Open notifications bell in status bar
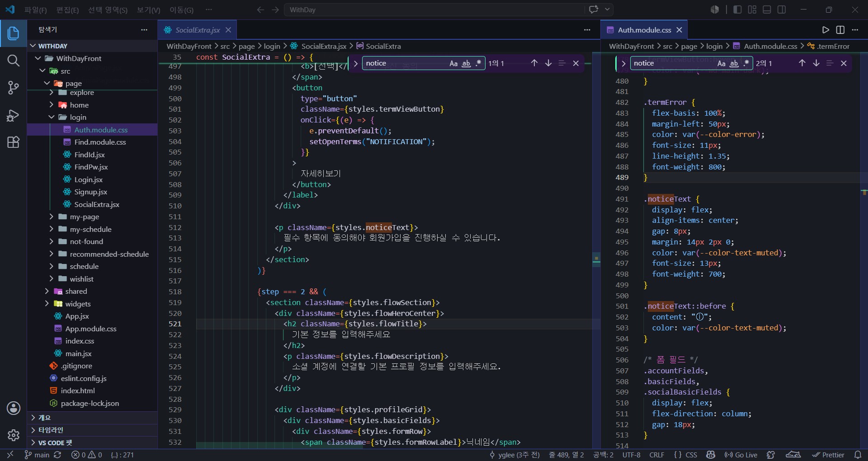Image resolution: width=868 pixels, height=461 pixels. pos(858,455)
